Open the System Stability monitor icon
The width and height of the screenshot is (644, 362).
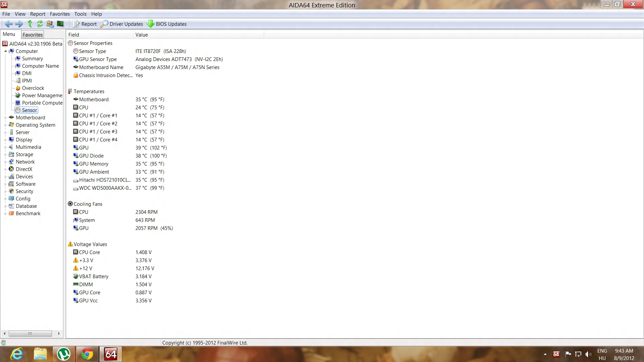click(60, 24)
